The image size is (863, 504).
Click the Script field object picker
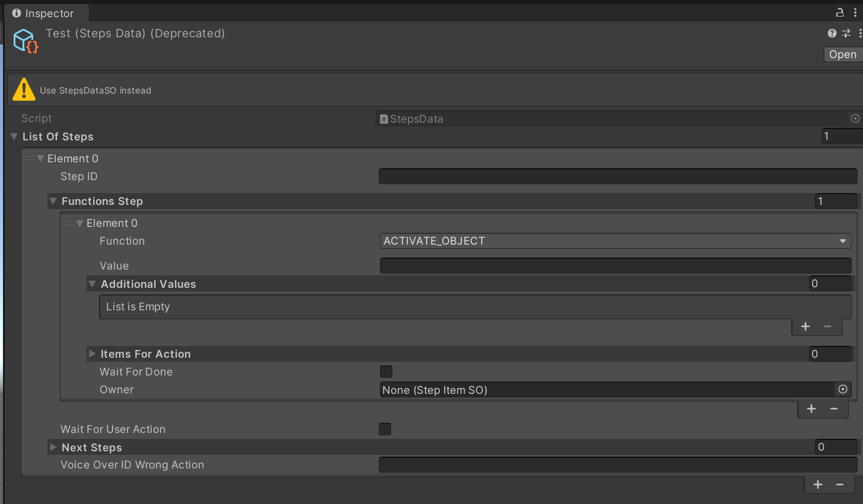855,118
